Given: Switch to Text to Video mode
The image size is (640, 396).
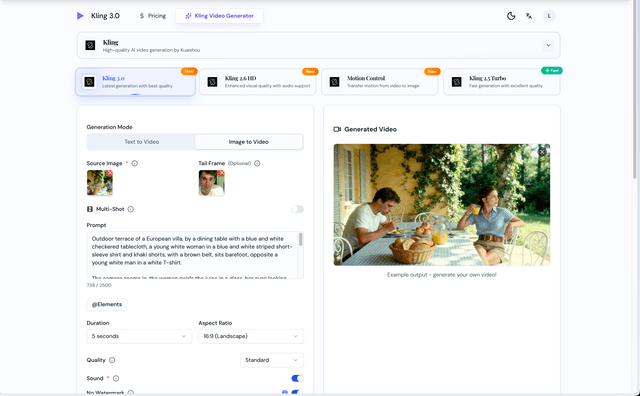Looking at the screenshot, I should [x=141, y=142].
